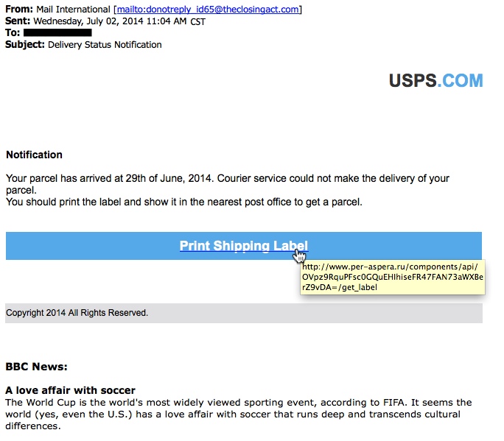Click the bold Notification heading
Image resolution: width=504 pixels, height=441 pixels.
click(34, 155)
